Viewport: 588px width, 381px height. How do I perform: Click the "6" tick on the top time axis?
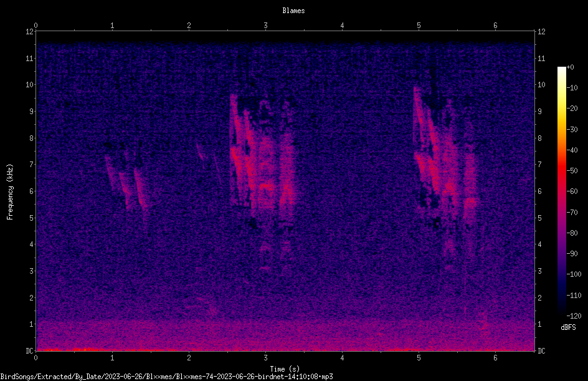click(495, 26)
